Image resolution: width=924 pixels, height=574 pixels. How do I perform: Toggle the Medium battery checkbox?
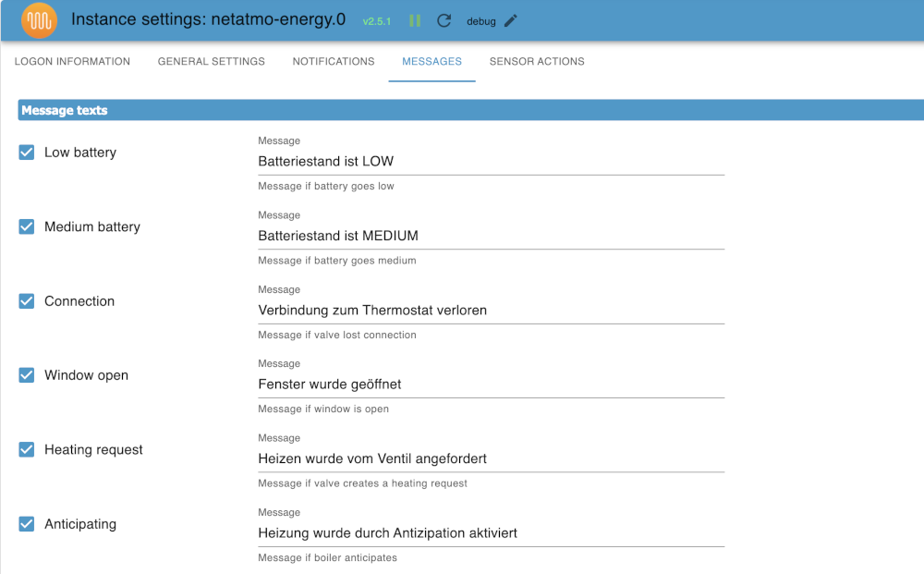click(x=27, y=226)
